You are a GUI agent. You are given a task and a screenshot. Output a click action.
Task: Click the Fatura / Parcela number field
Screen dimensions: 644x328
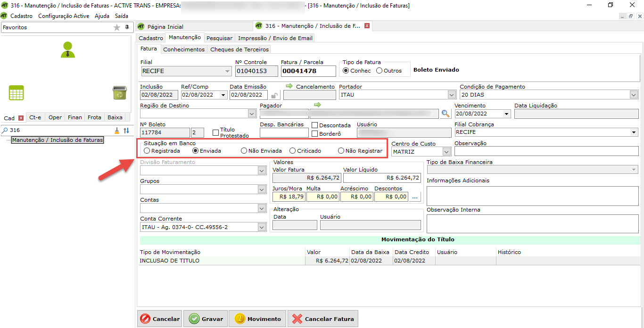click(x=308, y=71)
